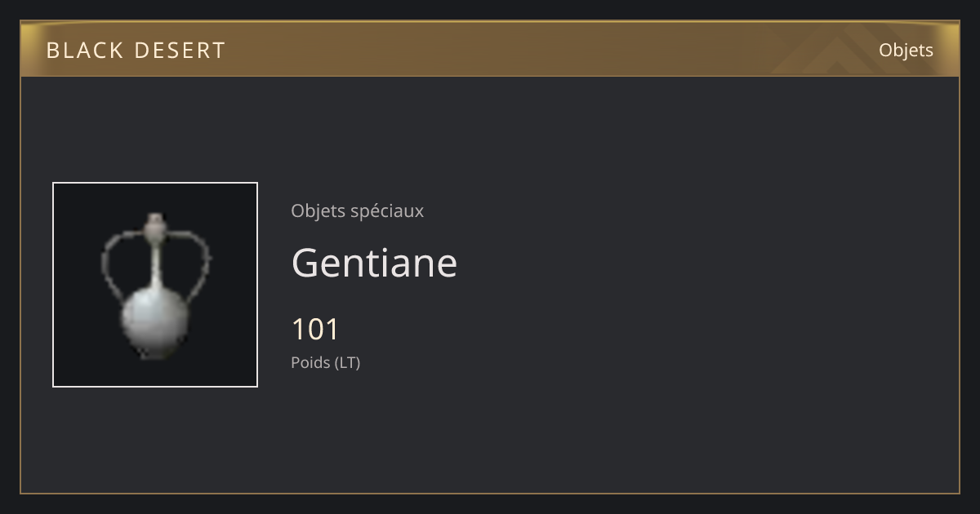
Task: Open the Objets section label
Action: tap(906, 51)
